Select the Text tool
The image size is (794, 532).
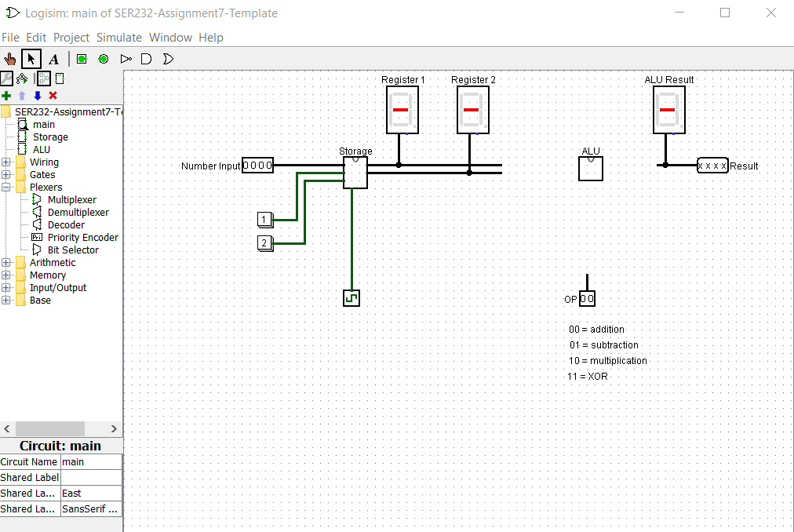53,58
